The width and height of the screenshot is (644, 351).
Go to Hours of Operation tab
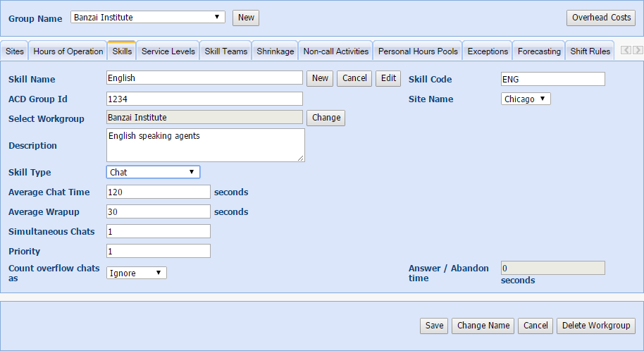[68, 51]
